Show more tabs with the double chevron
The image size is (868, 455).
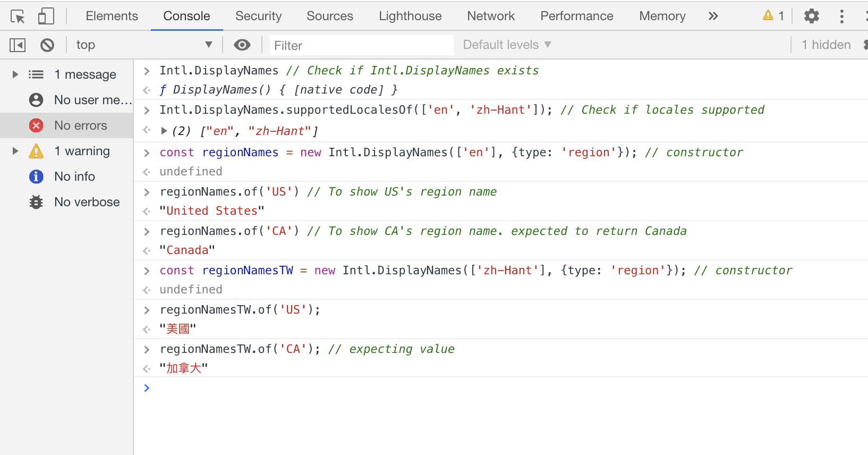(x=713, y=16)
